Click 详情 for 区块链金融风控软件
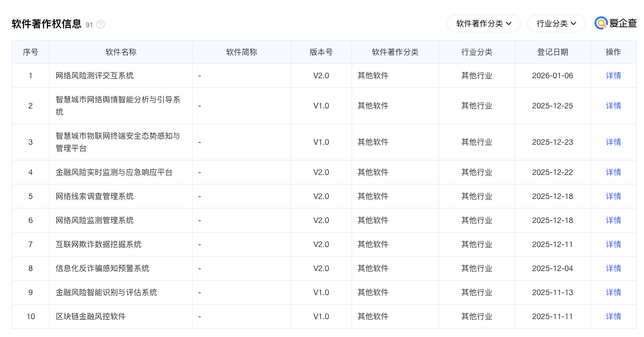 pyautogui.click(x=613, y=316)
